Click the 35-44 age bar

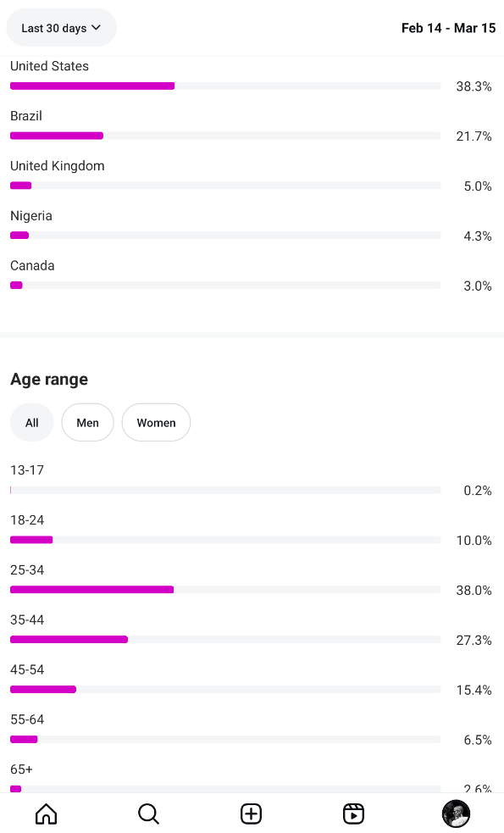point(225,640)
